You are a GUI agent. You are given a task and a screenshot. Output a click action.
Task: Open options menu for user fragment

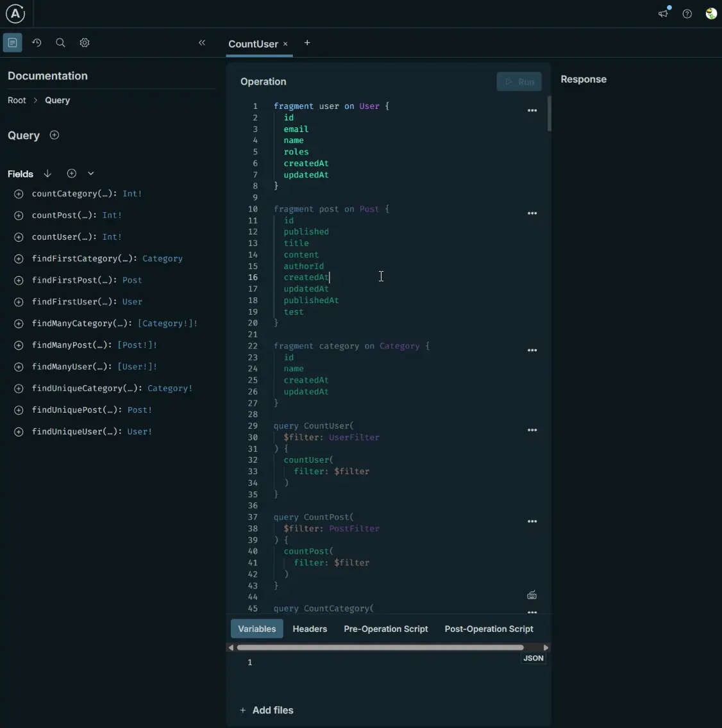point(532,110)
